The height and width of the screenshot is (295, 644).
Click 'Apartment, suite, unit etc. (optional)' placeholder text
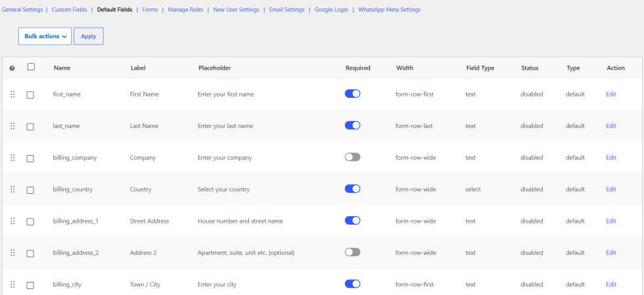246,253
